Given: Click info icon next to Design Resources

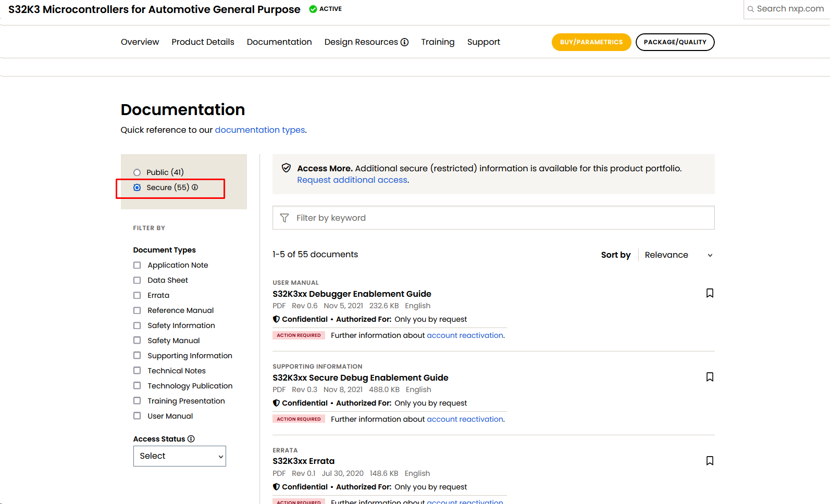Looking at the screenshot, I should coord(404,42).
